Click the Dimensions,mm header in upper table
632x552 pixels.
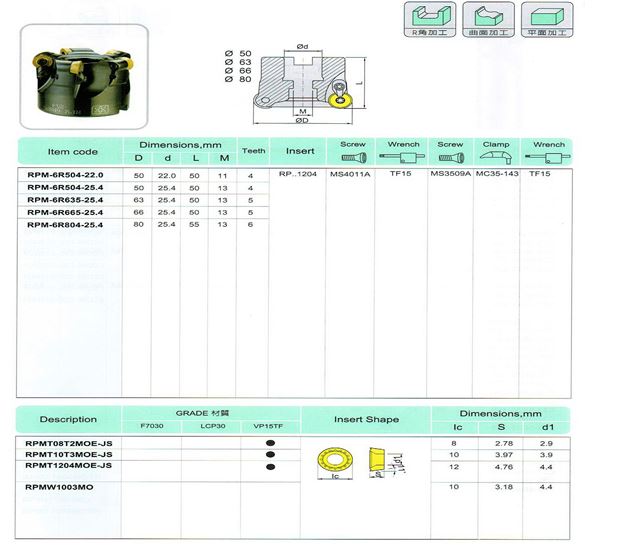pyautogui.click(x=180, y=145)
